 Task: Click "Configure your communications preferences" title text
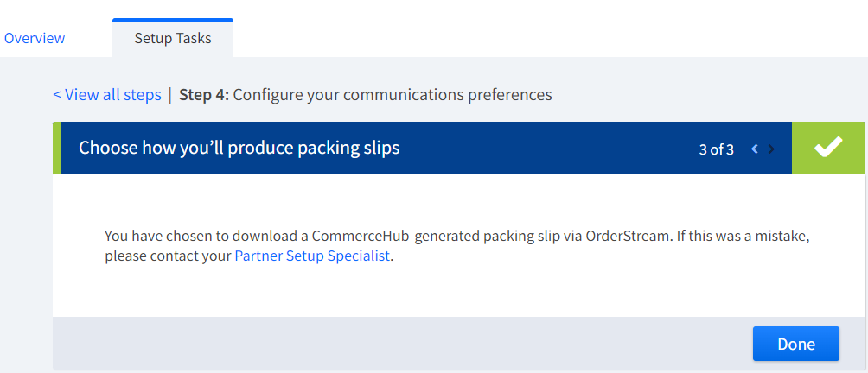pyautogui.click(x=393, y=95)
